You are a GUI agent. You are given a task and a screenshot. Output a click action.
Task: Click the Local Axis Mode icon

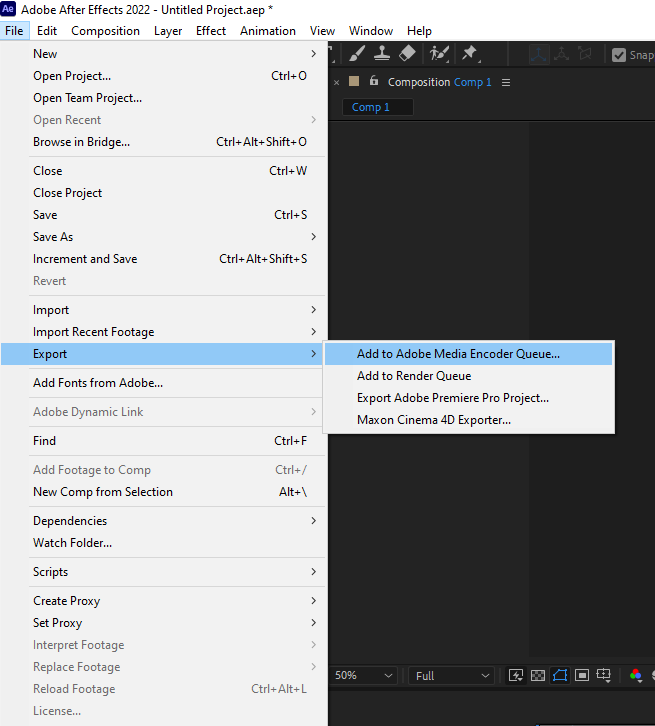(x=539, y=55)
